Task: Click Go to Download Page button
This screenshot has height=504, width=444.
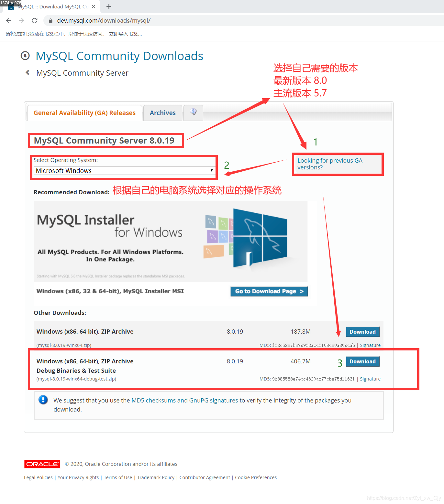Action: pos(269,291)
